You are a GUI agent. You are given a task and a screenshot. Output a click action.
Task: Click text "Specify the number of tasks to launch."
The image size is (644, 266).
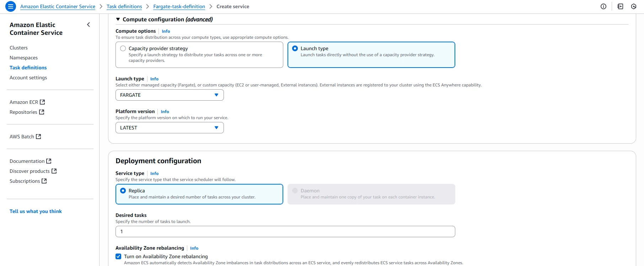click(x=153, y=222)
